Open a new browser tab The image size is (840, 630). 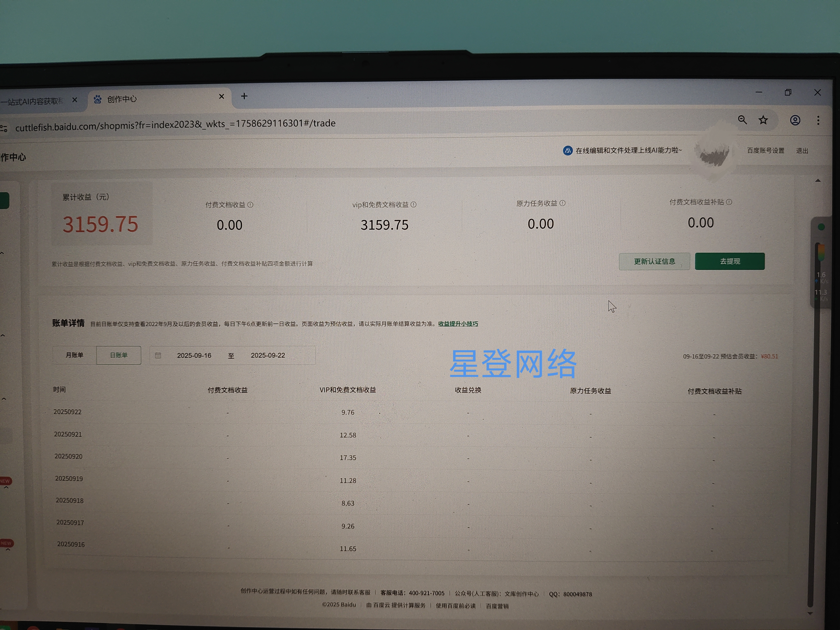coord(244,96)
